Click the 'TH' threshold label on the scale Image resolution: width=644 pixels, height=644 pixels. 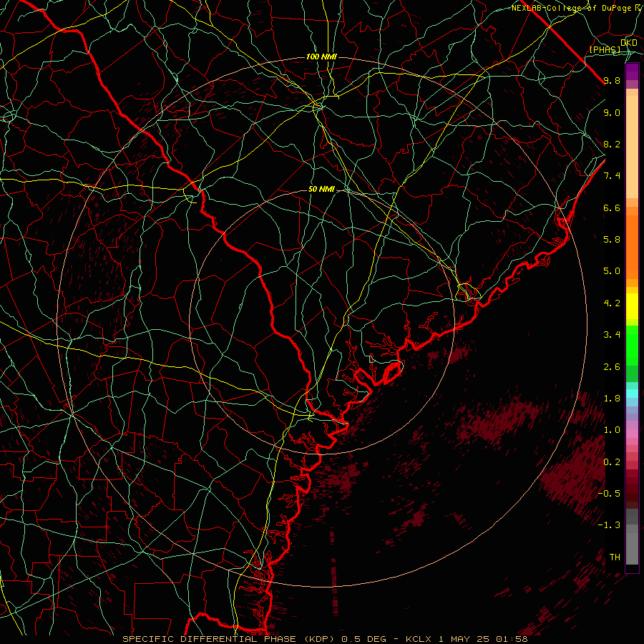[615, 557]
